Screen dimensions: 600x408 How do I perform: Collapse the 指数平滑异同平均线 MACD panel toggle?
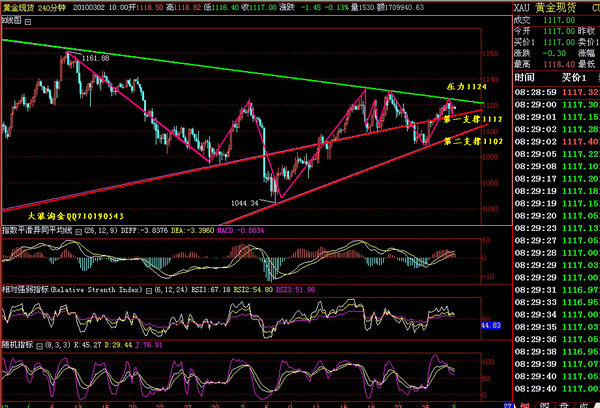pos(78,231)
